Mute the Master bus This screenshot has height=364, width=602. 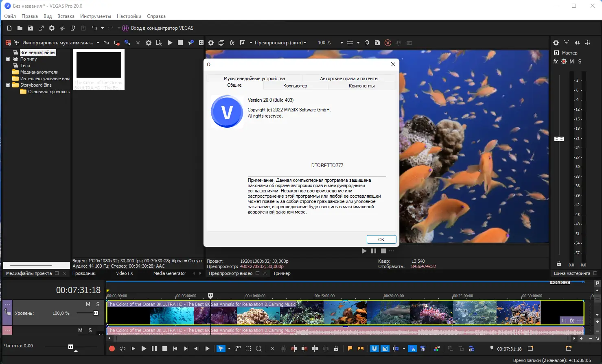(x=572, y=61)
